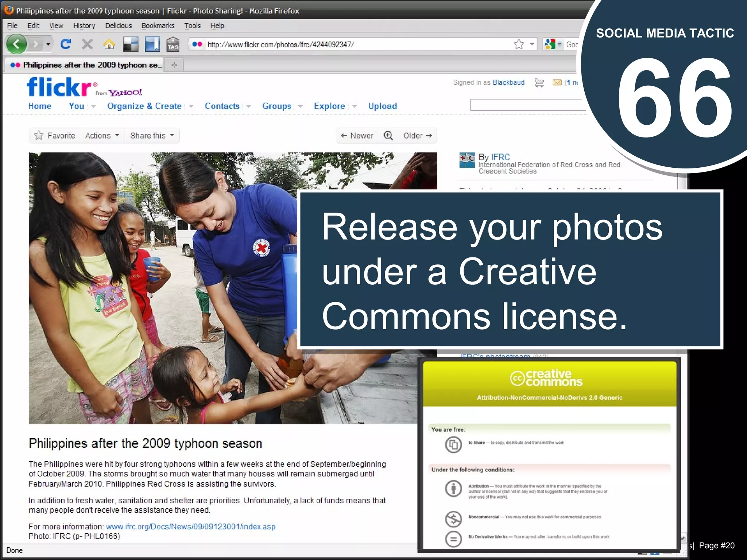Reload the page with the refresh icon
Viewport: 747px width, 560px height.
66,44
